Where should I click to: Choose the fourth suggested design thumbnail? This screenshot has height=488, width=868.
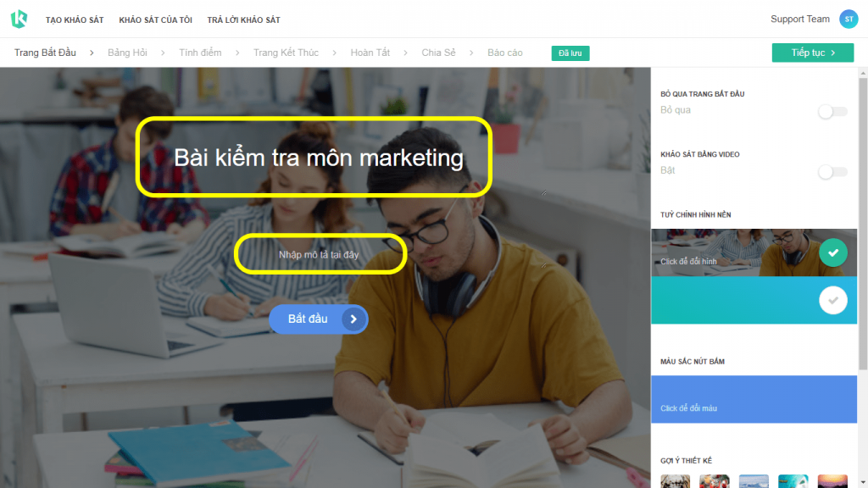click(793, 481)
